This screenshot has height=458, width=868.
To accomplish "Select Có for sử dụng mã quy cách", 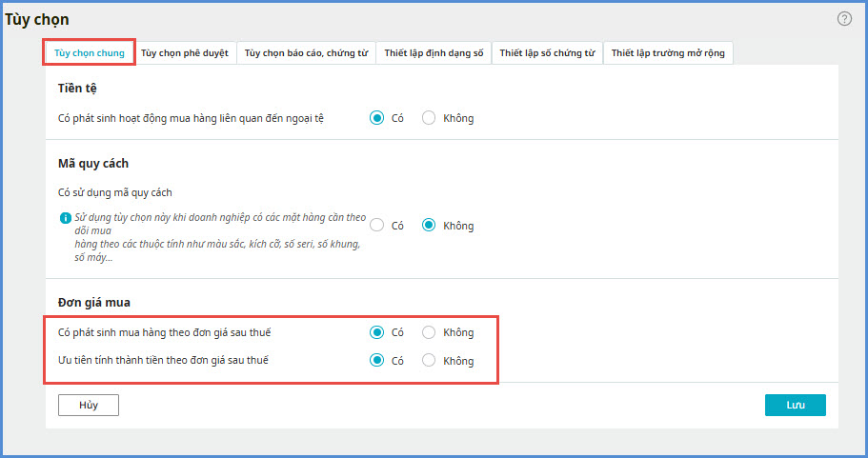I will point(377,225).
